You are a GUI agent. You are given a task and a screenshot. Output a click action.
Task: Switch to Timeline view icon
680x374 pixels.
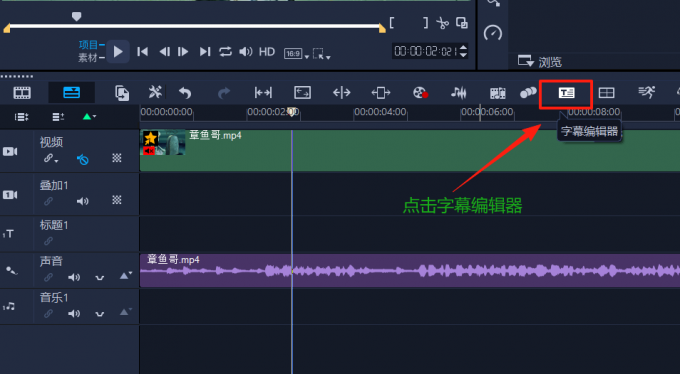click(72, 92)
